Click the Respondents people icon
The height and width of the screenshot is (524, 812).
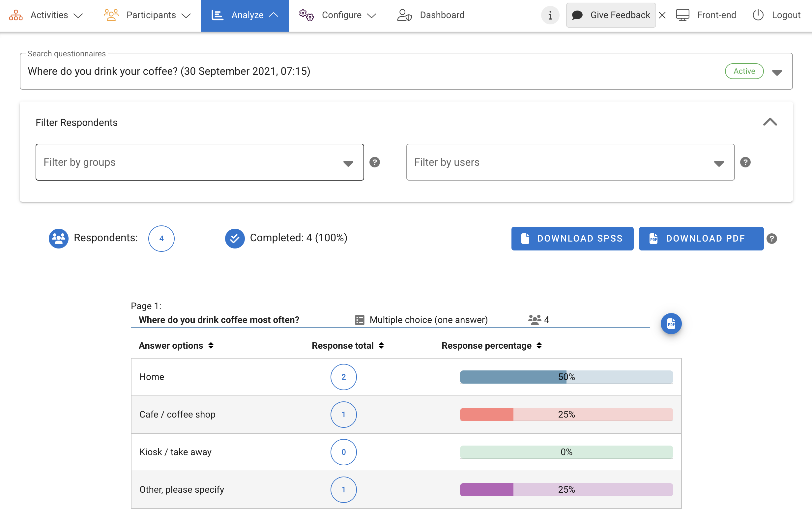[x=59, y=239]
